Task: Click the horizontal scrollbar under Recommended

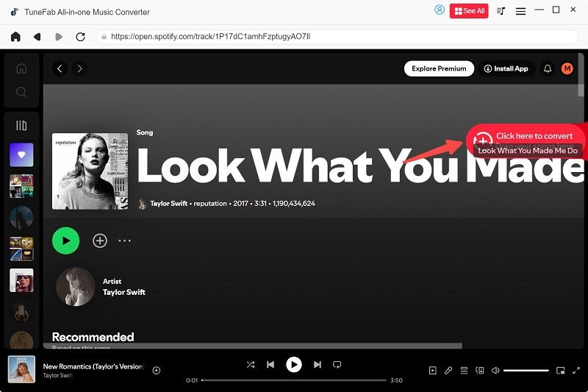Action: click(253, 346)
